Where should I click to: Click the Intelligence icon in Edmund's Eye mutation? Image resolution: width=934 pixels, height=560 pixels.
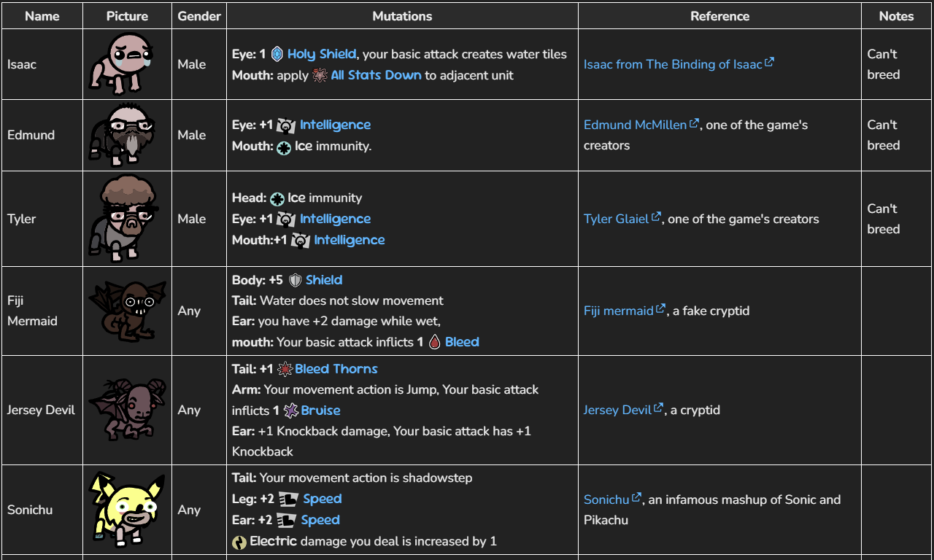click(x=286, y=125)
